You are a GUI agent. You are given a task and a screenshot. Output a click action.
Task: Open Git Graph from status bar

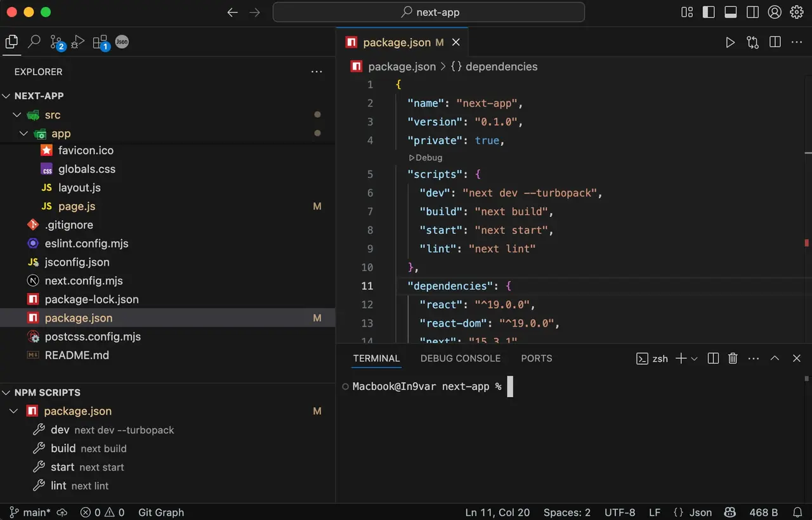click(x=161, y=512)
